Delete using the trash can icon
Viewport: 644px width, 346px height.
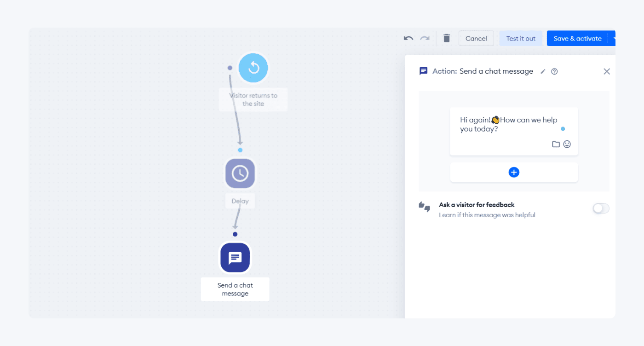pyautogui.click(x=447, y=38)
